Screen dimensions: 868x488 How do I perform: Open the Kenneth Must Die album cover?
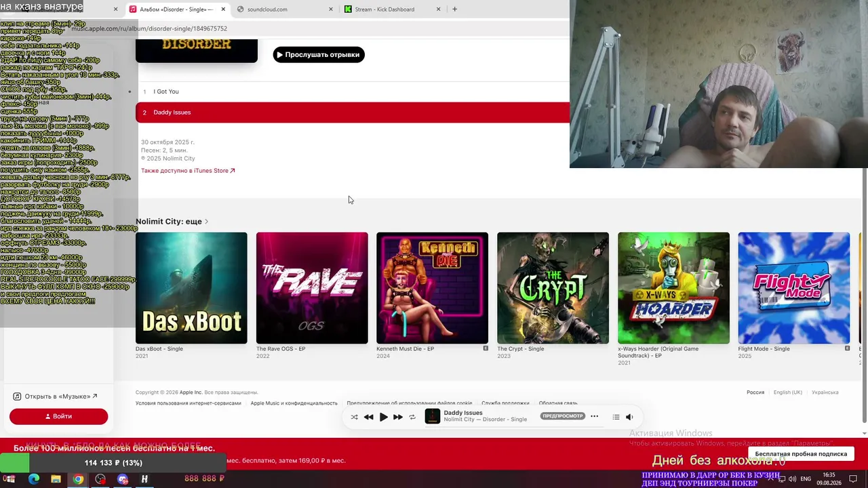point(432,288)
